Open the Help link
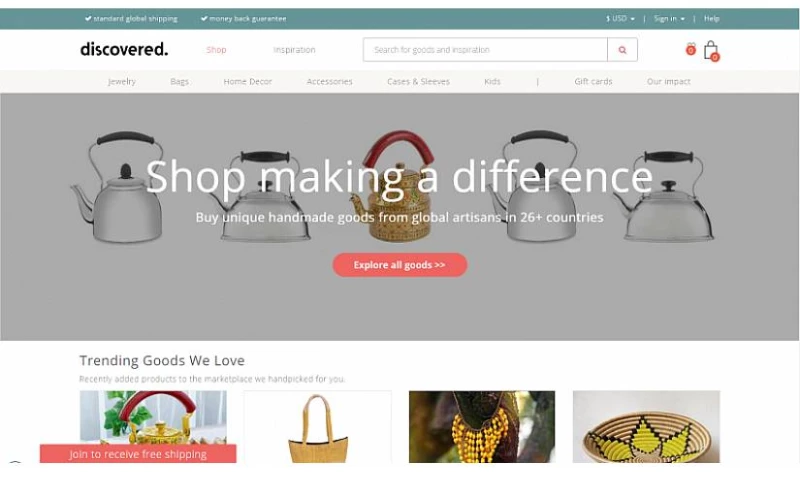 [711, 18]
